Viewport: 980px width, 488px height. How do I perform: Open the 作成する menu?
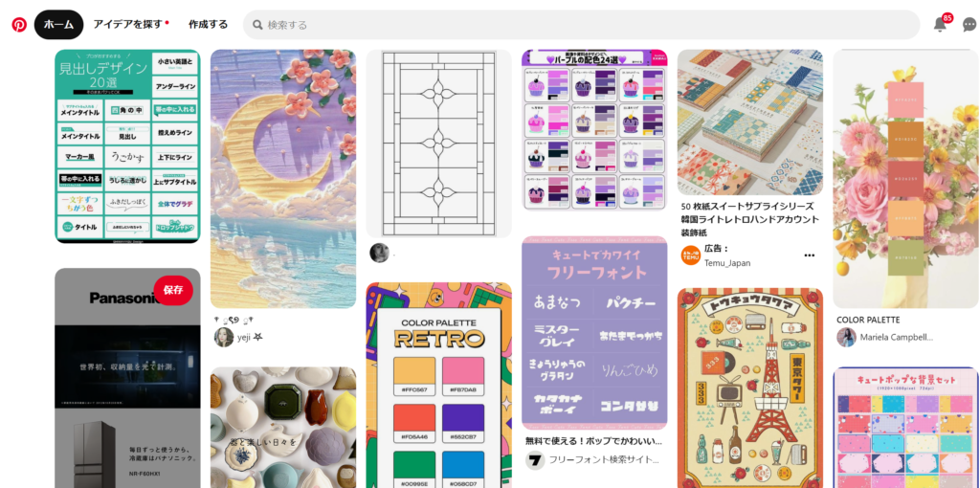point(208,25)
